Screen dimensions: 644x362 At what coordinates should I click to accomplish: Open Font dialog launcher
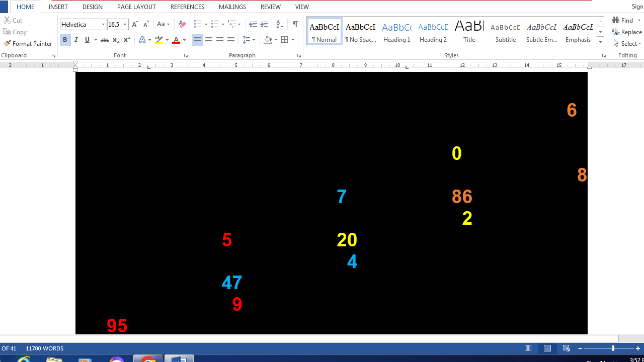186,55
